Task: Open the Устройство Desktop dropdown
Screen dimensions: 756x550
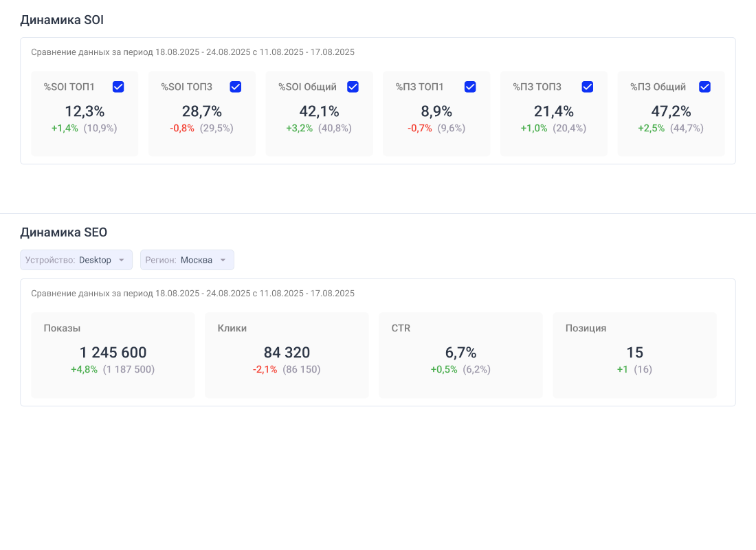Action: click(x=76, y=260)
